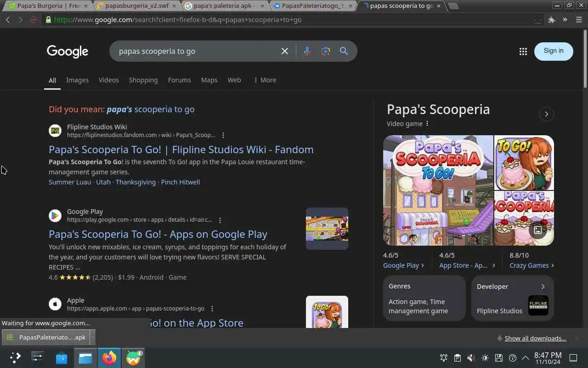Open the Pinch Hitwell sublink
Viewport: 588px width, 368px height.
click(181, 182)
